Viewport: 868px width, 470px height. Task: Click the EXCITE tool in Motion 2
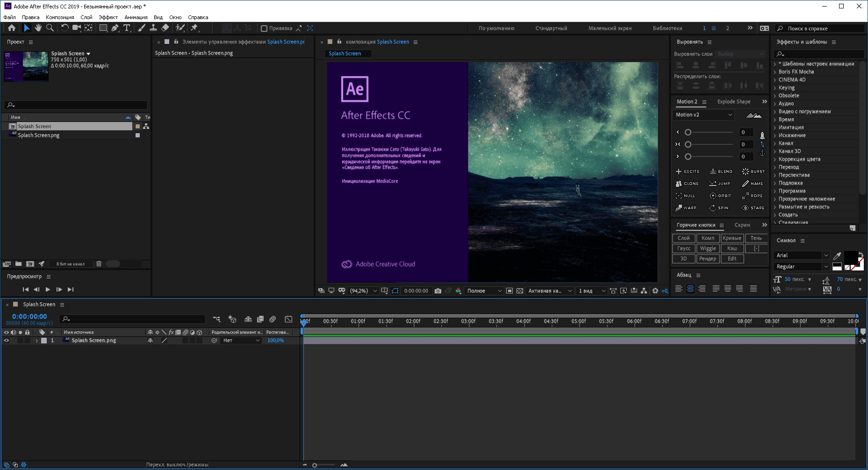tap(688, 171)
